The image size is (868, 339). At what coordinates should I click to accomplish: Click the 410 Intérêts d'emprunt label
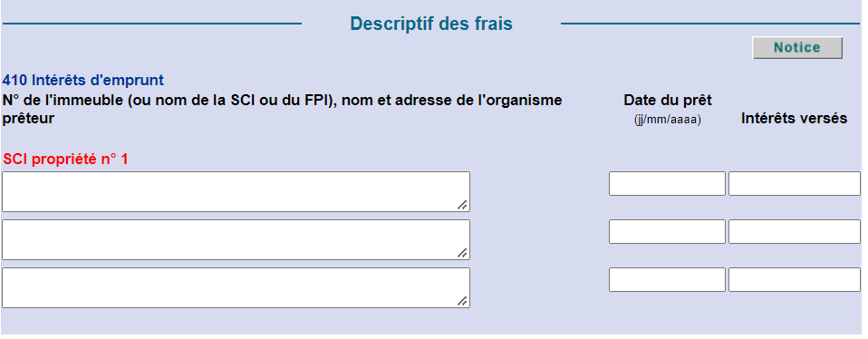tap(83, 81)
